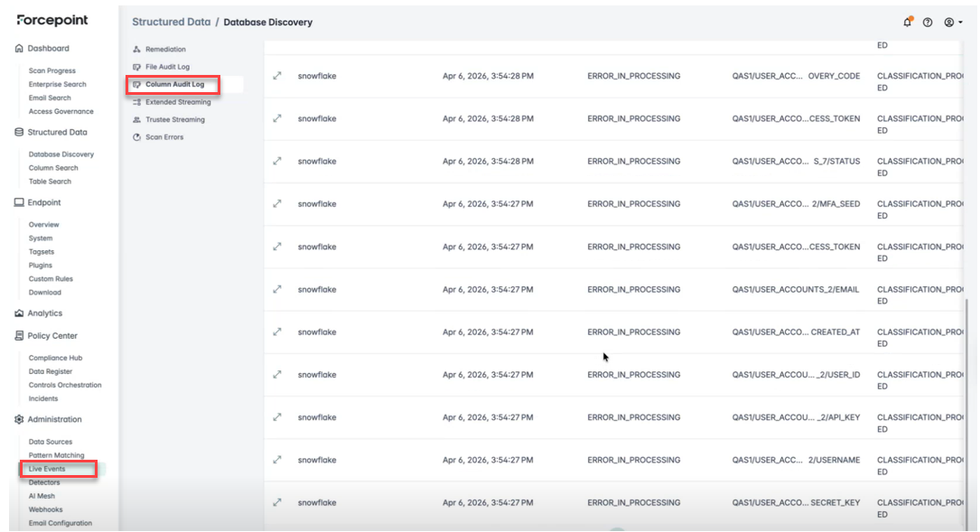The height and width of the screenshot is (532, 980).
Task: Click the Extended Streaming icon
Action: pyautogui.click(x=136, y=102)
